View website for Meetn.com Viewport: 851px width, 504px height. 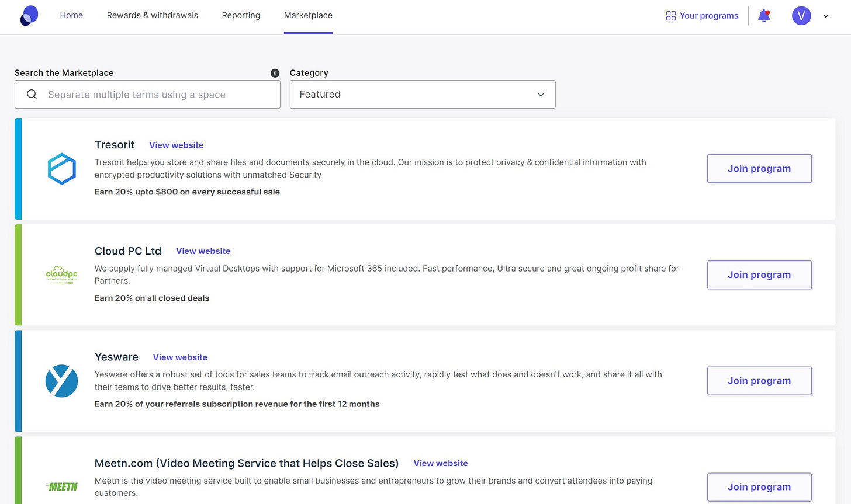pyautogui.click(x=441, y=463)
